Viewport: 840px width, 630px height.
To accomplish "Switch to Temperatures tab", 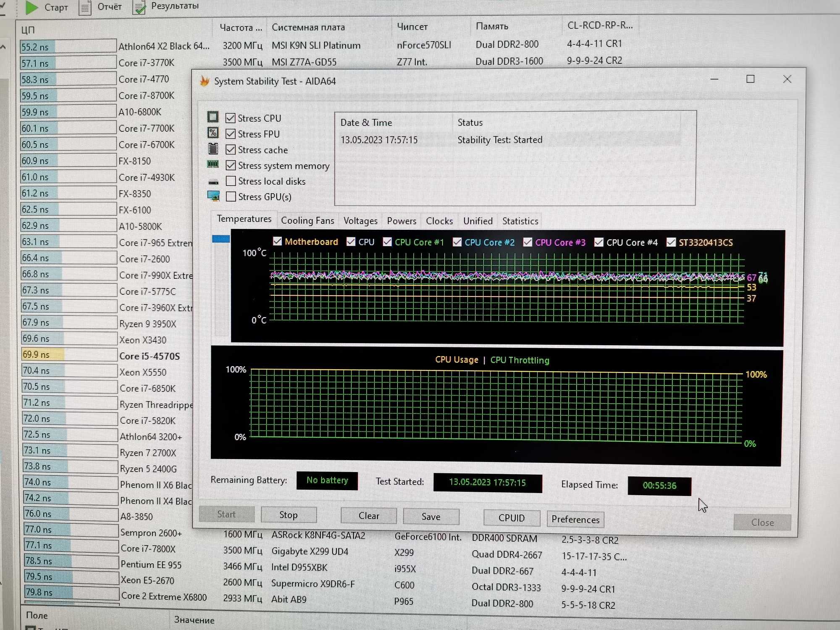I will tap(244, 219).
